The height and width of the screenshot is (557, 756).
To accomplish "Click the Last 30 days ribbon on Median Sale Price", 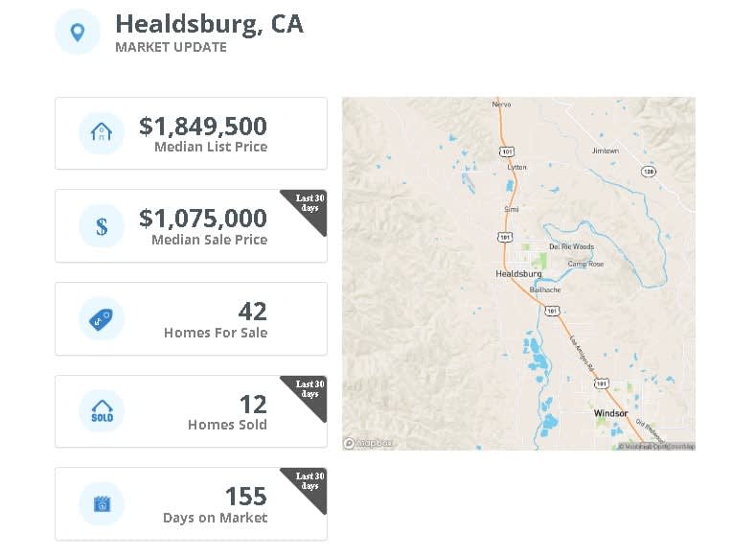I will tap(308, 209).
